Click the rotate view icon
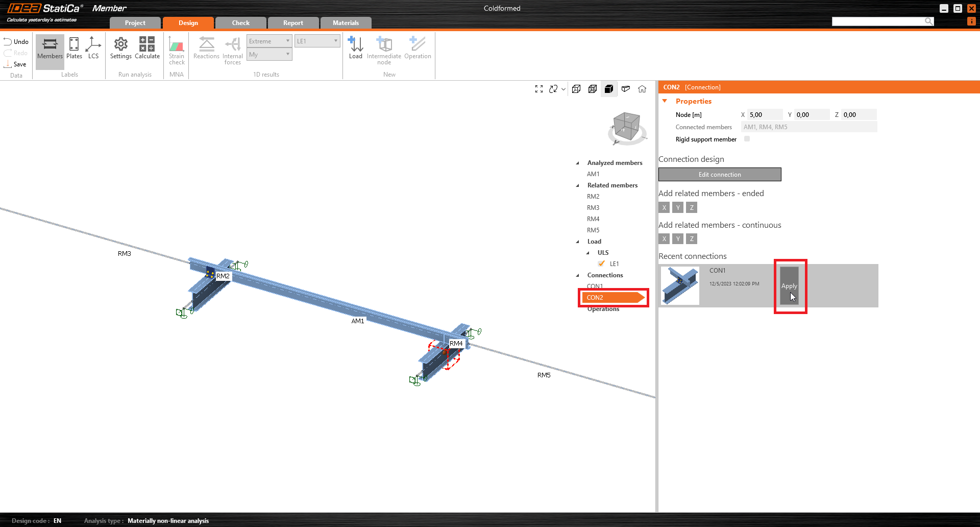Viewport: 980px width, 527px height. coord(553,89)
